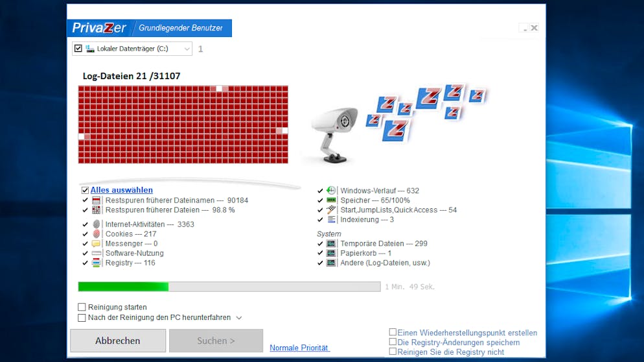Click the Grundlegender Benutzer header label

tap(181, 28)
